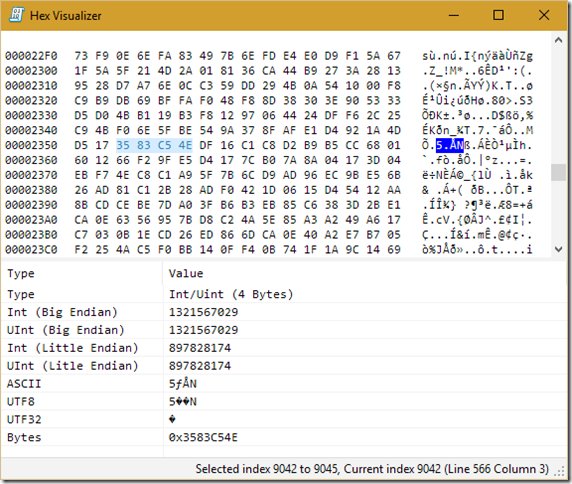The width and height of the screenshot is (572, 484).
Task: Select the Int (Little Endian) row label
Action: (x=73, y=348)
